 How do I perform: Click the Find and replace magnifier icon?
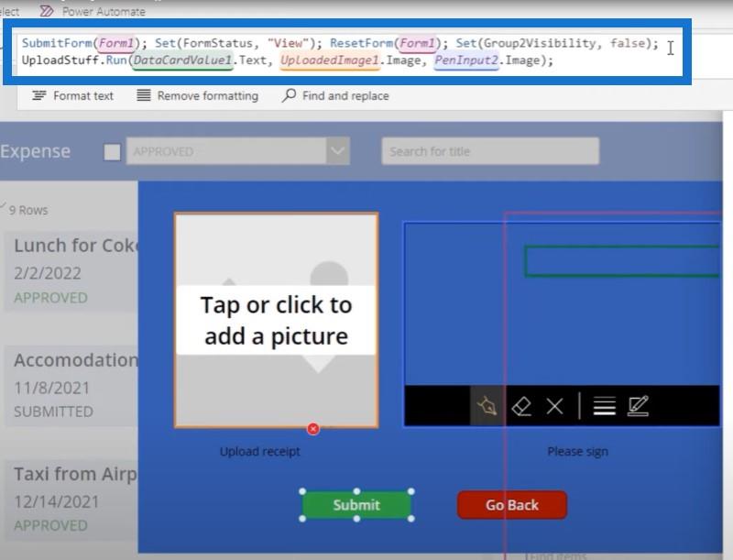click(x=289, y=95)
